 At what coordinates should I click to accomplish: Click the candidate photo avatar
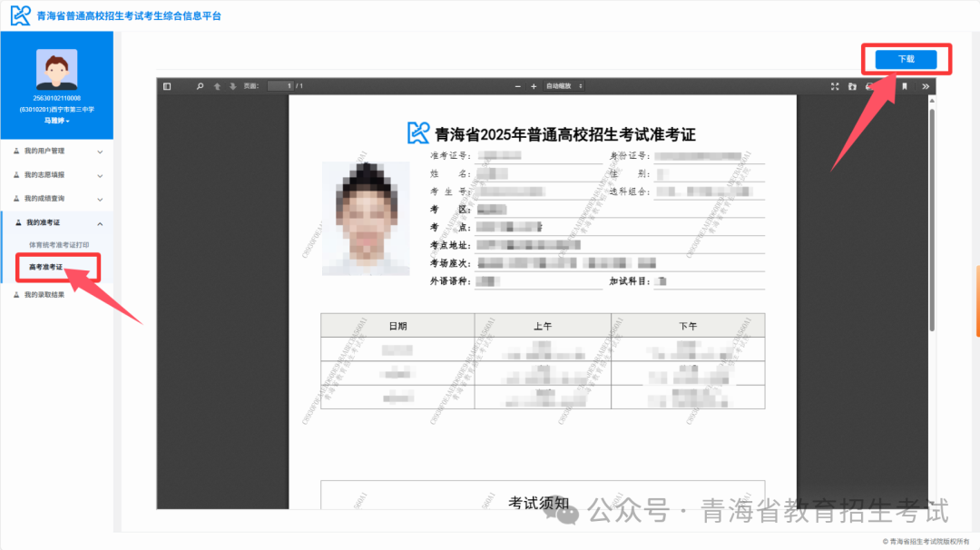click(x=56, y=69)
